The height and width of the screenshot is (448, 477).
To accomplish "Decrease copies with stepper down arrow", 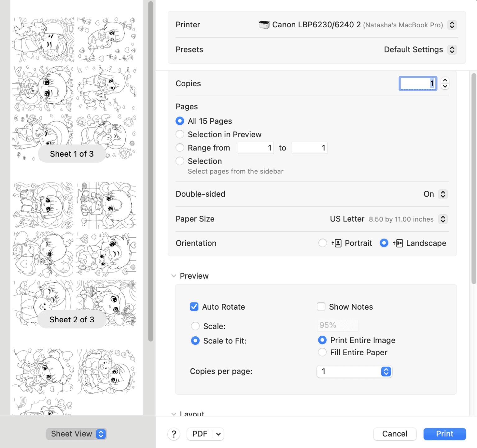I will pos(445,86).
